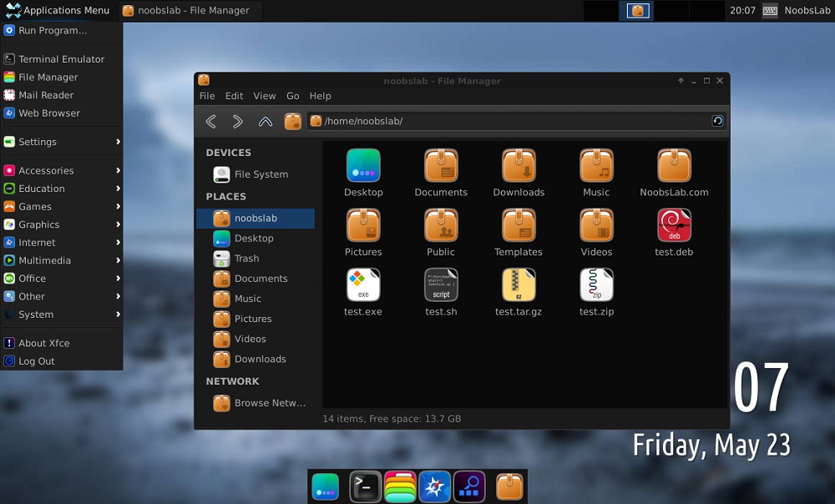Expand the Graphics submenu
Viewport: 835px width, 504px height.
tap(62, 224)
